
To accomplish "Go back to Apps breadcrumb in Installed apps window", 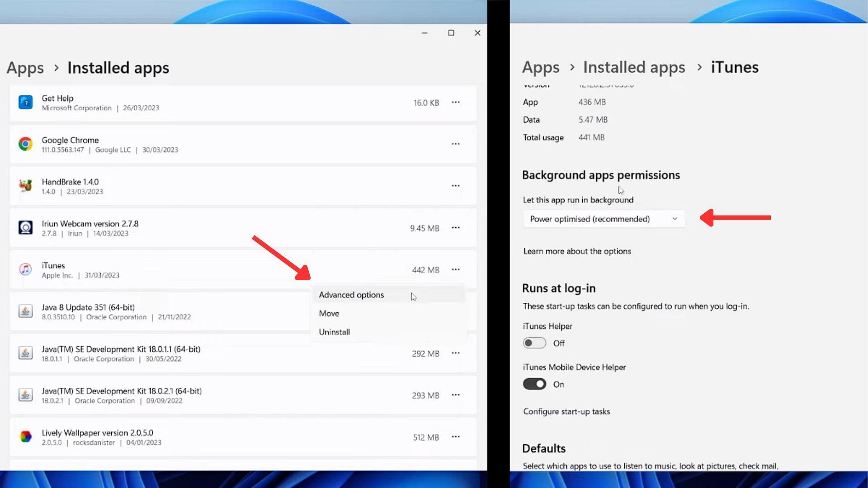I will coord(25,68).
